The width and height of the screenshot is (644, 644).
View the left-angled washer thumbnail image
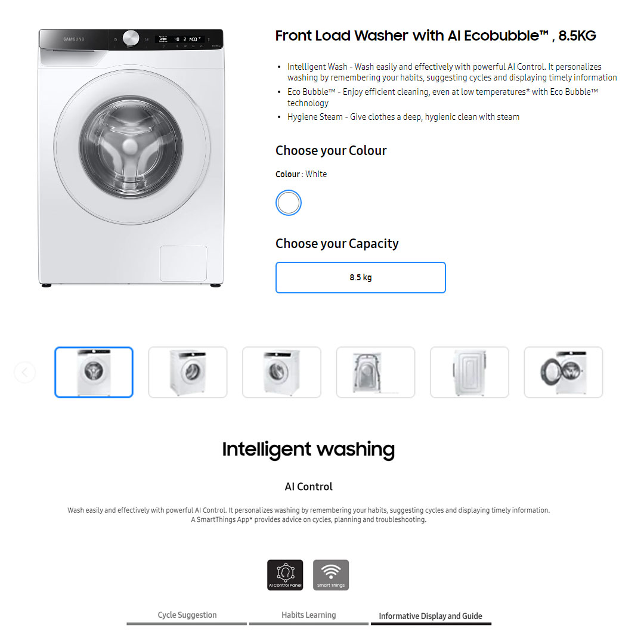point(281,372)
